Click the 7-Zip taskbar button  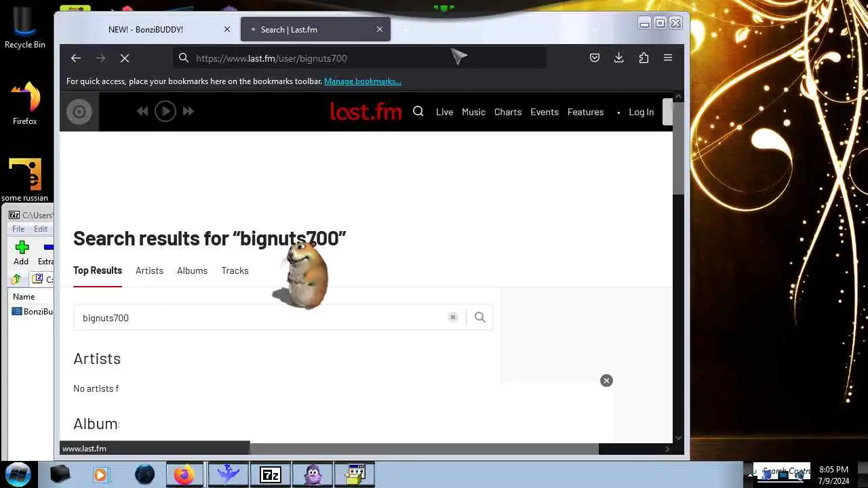coord(270,474)
